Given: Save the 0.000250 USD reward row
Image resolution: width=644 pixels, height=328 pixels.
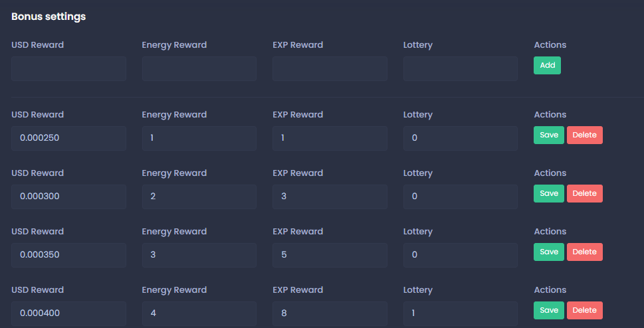Looking at the screenshot, I should click(x=549, y=135).
